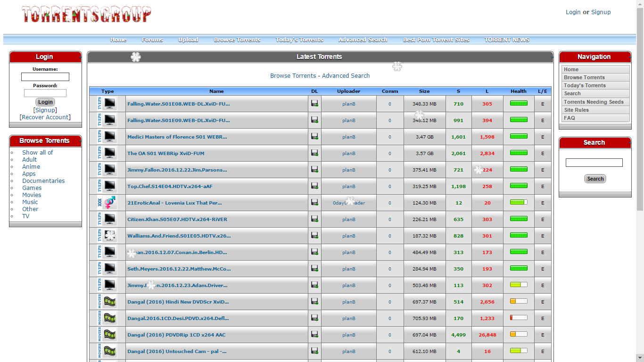Download Dangal Hindi New DVDScr torrent icon
Image resolution: width=644 pixels, height=362 pixels.
point(314,302)
